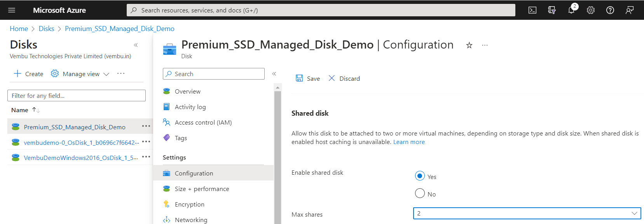Go to Home breadcrumb

coord(19,29)
